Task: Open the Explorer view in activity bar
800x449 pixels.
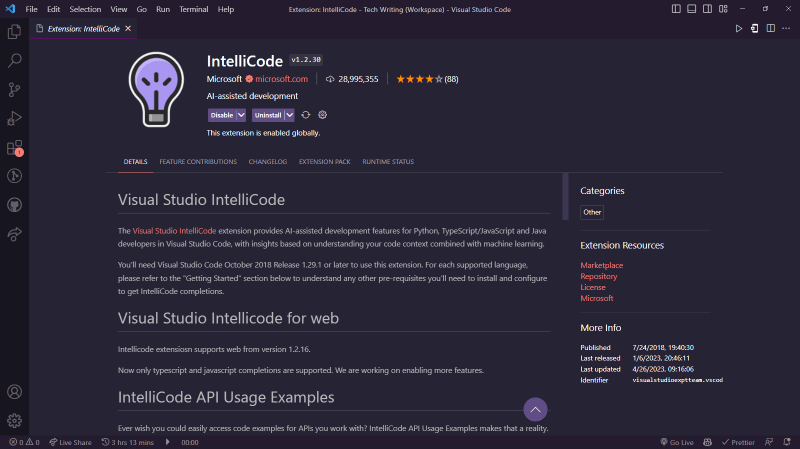Action: [x=14, y=32]
